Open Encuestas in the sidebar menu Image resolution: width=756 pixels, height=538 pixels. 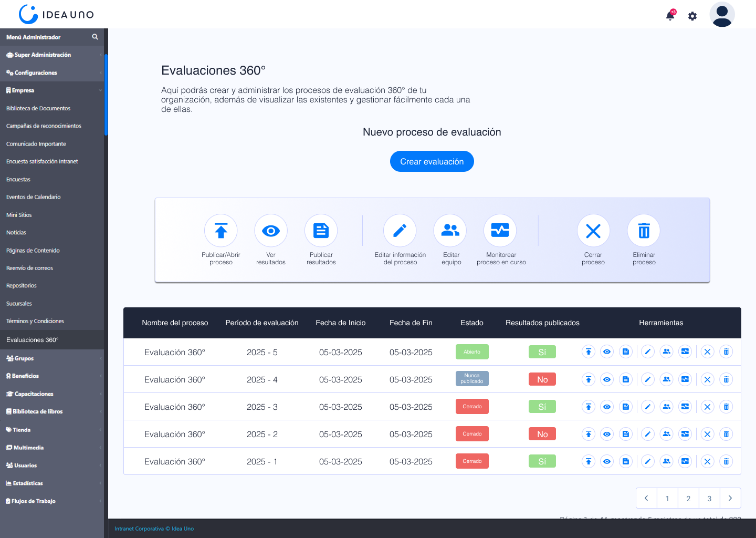(x=18, y=180)
